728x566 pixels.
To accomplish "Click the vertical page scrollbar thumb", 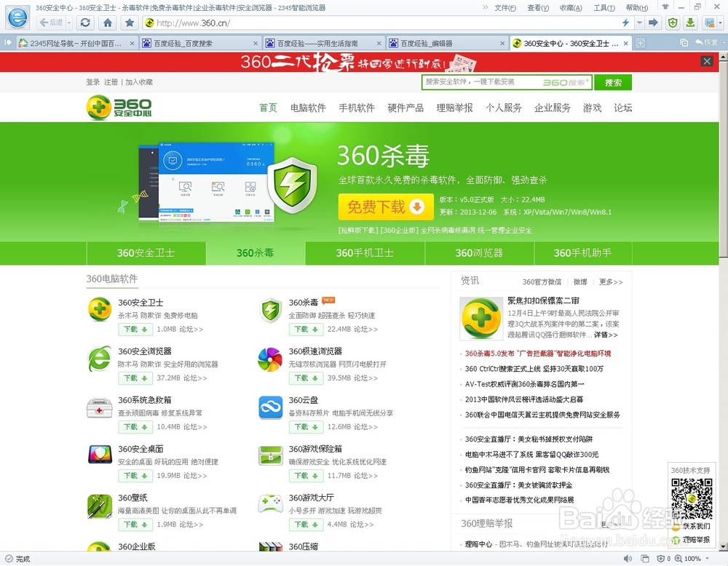I will coord(723,158).
